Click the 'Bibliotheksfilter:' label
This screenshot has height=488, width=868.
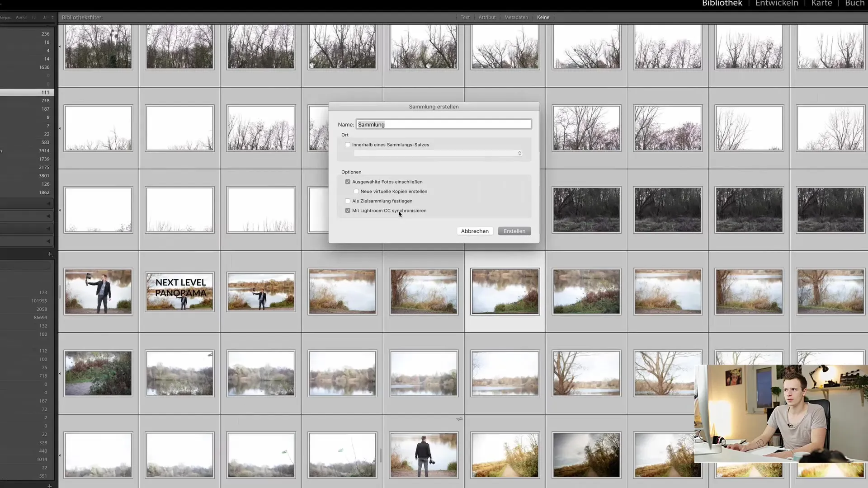[x=82, y=17]
